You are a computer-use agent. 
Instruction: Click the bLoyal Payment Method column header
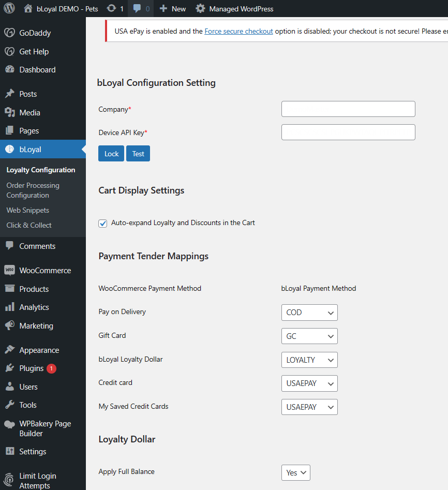(x=319, y=288)
